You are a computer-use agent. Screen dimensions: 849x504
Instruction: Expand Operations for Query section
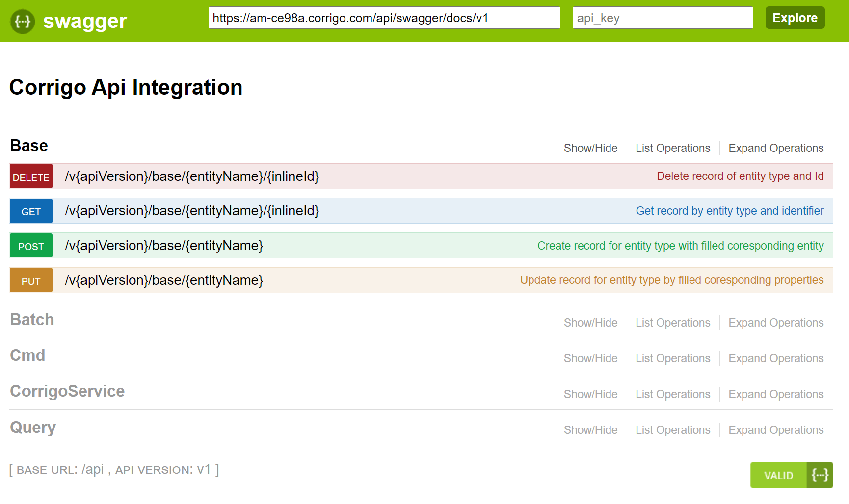click(x=776, y=430)
